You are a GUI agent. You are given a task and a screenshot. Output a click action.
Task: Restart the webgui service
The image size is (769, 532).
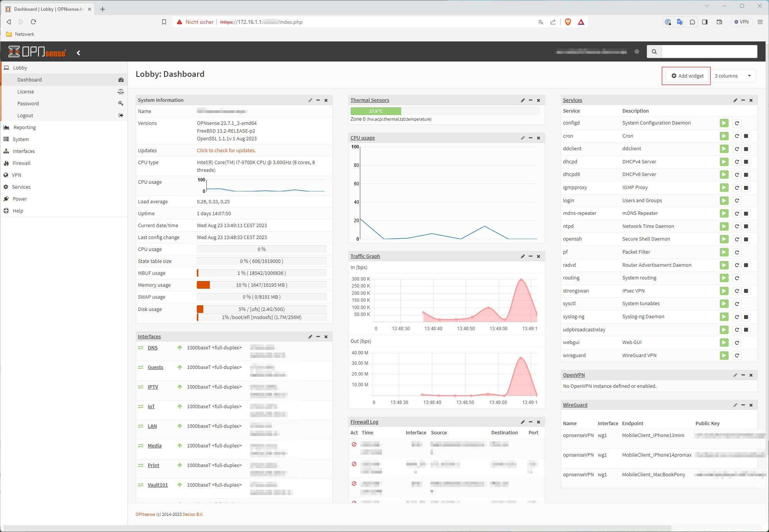coord(737,343)
